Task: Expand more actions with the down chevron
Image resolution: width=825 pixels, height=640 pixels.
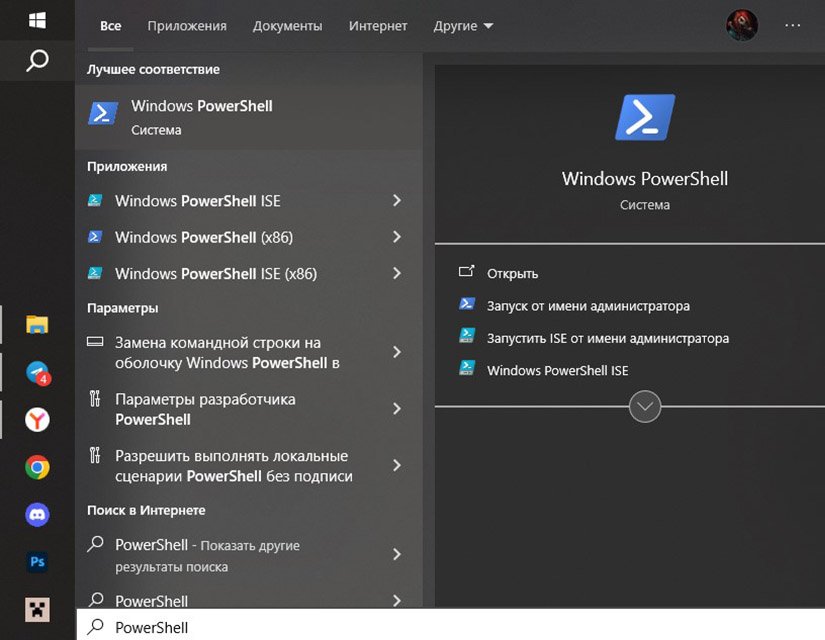Action: pyautogui.click(x=645, y=406)
